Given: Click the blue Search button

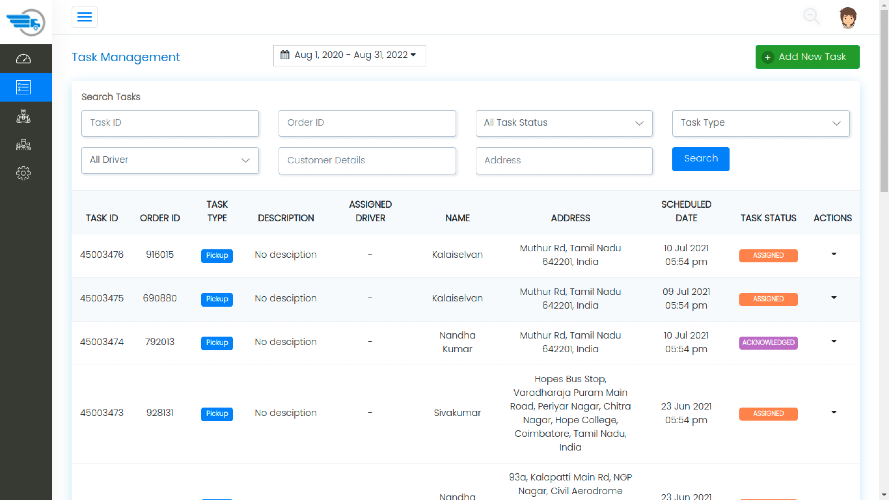Looking at the screenshot, I should tap(701, 159).
